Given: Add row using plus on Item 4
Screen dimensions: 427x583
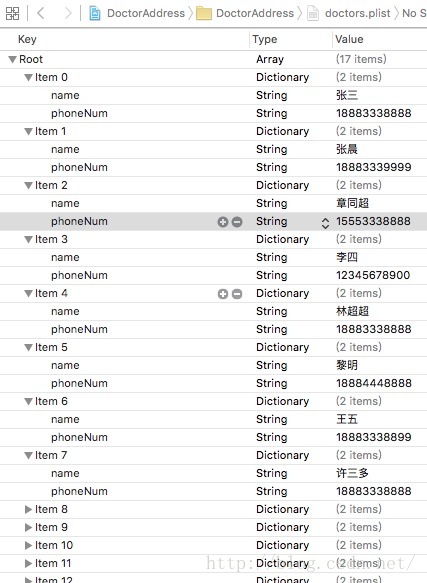Looking at the screenshot, I should [223, 294].
